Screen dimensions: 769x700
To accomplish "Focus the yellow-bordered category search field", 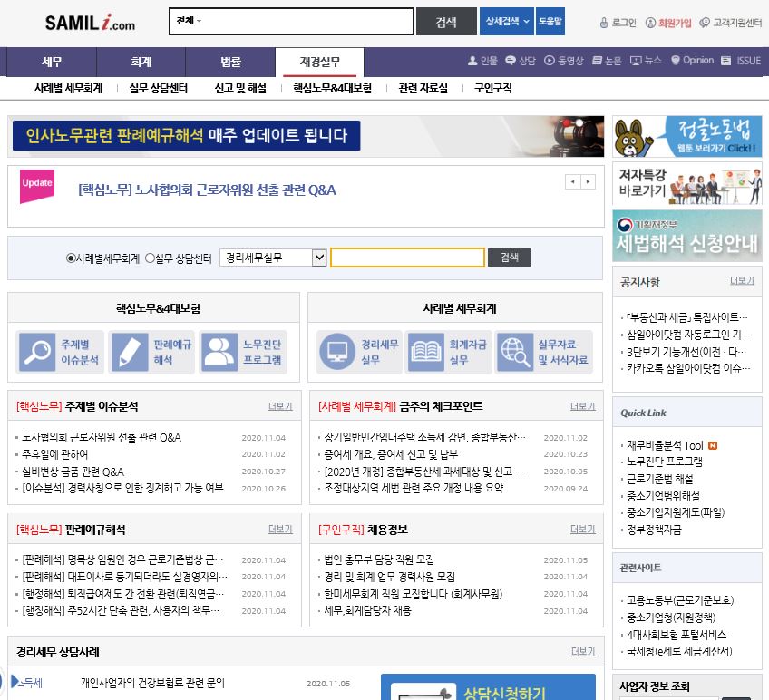I will pyautogui.click(x=407, y=258).
